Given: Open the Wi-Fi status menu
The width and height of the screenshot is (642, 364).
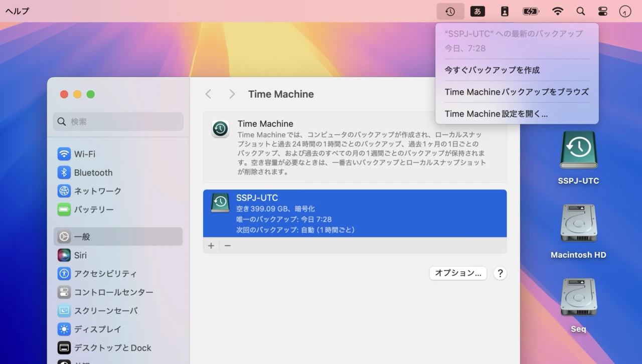Looking at the screenshot, I should point(557,11).
